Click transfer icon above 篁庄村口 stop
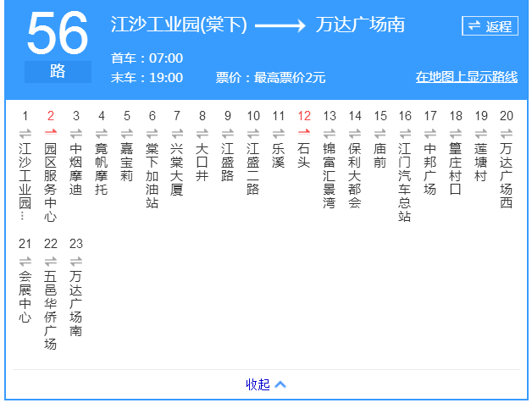Image resolution: width=532 pixels, height=403 pixels. tap(456, 134)
